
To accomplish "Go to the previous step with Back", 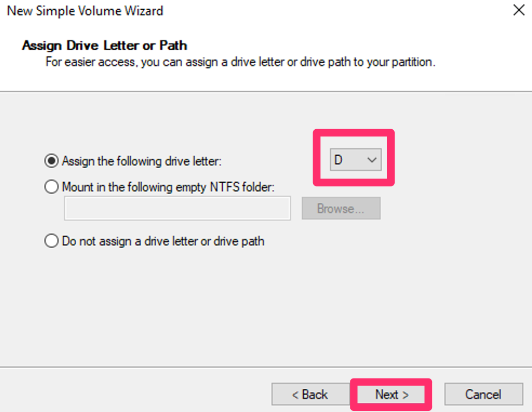I will point(310,394).
